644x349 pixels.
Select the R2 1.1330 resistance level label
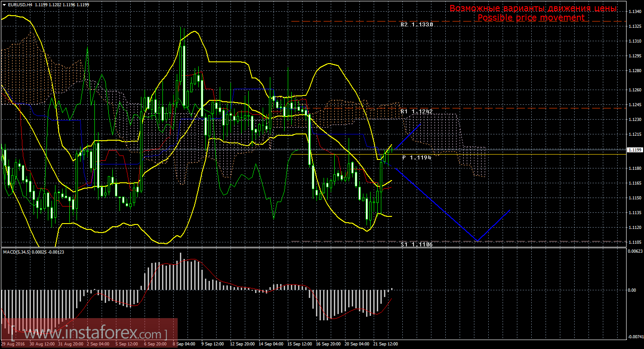[x=416, y=25]
